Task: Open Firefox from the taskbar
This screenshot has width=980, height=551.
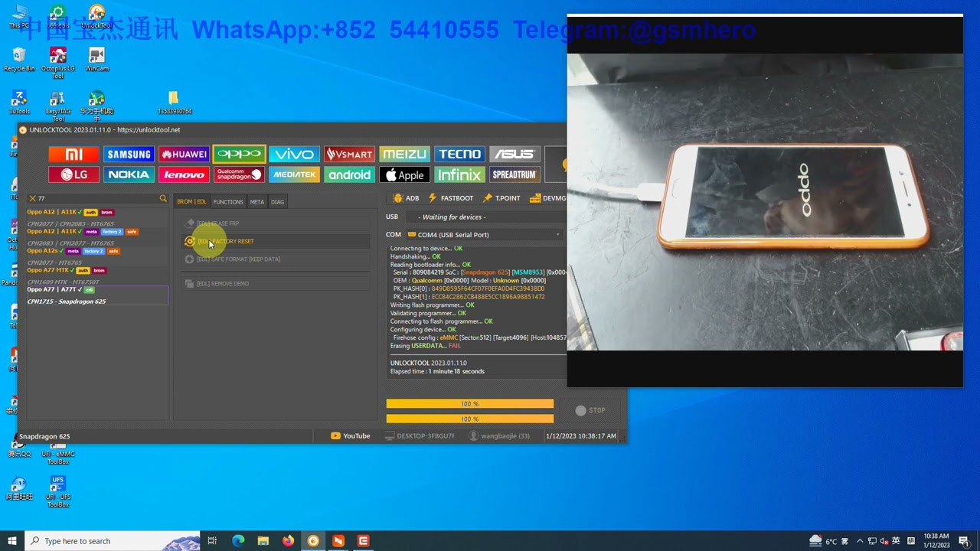Action: tap(288, 541)
